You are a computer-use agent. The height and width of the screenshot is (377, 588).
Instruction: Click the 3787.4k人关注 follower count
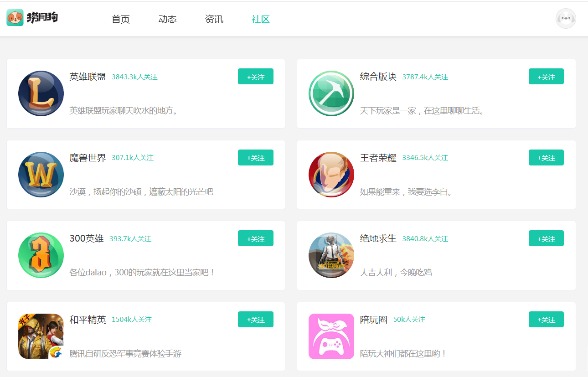pyautogui.click(x=425, y=77)
